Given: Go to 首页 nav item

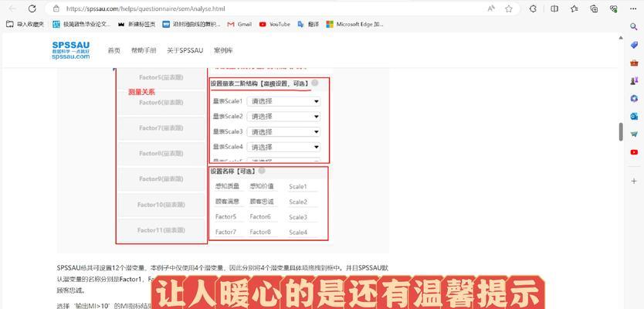Looking at the screenshot, I should pyautogui.click(x=114, y=50).
